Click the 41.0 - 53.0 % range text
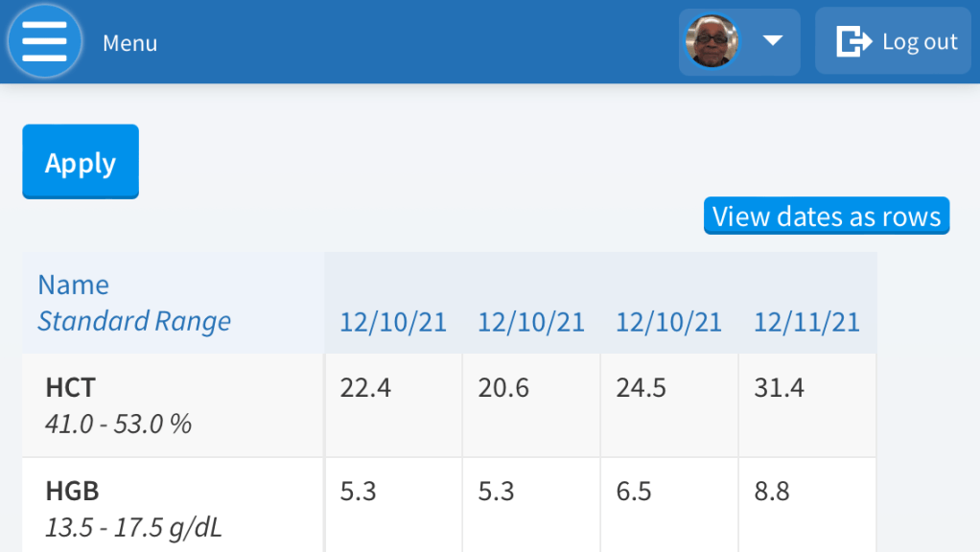The height and width of the screenshot is (552, 980). tap(118, 424)
